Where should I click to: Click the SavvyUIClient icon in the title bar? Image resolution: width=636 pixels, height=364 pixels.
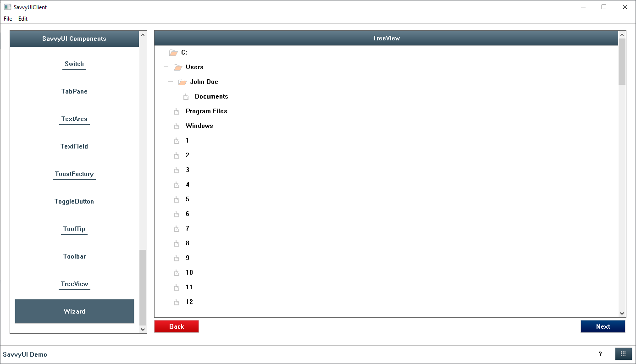tap(7, 7)
